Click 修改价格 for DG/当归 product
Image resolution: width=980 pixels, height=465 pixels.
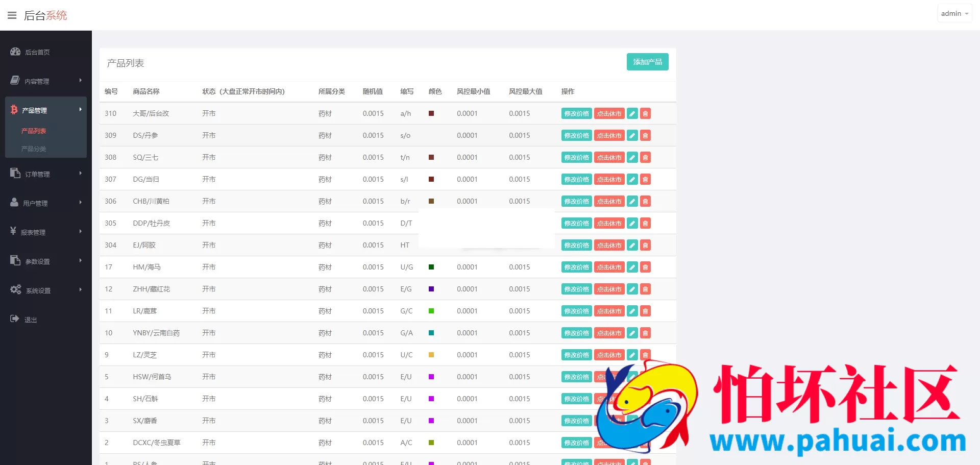coord(576,180)
